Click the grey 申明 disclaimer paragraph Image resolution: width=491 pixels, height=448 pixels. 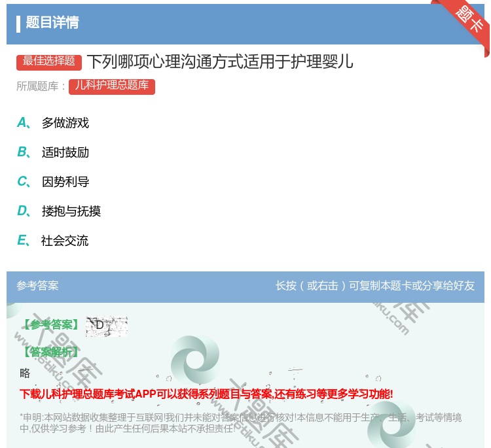[x=240, y=422]
